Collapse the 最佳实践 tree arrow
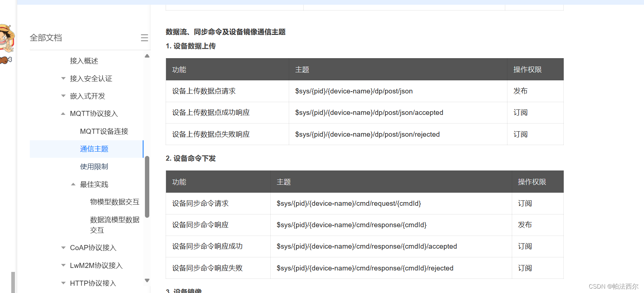644x293 pixels. click(73, 184)
